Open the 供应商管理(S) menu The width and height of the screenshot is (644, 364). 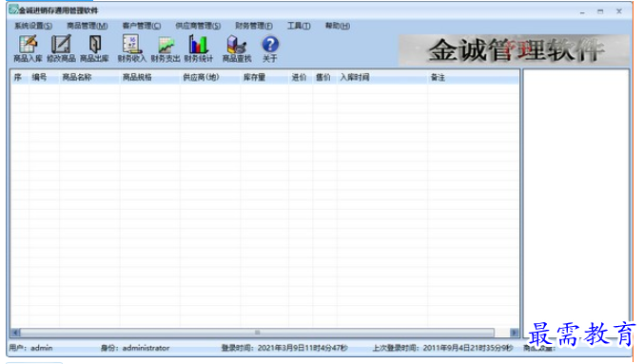pos(198,26)
